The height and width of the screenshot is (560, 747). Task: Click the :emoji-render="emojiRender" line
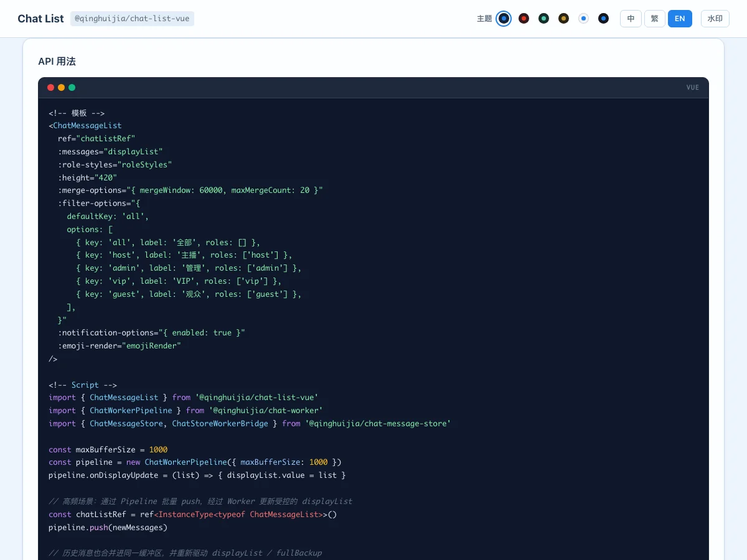tap(120, 345)
